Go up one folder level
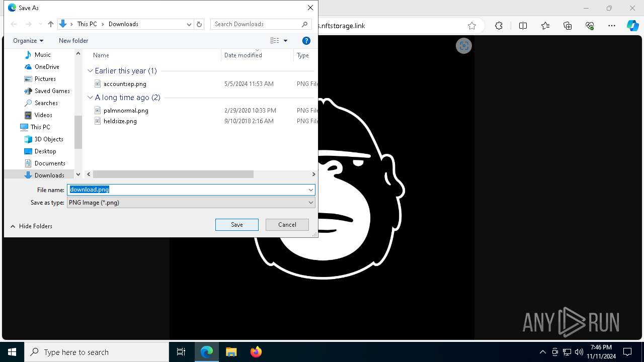644x362 pixels. tap(51, 24)
